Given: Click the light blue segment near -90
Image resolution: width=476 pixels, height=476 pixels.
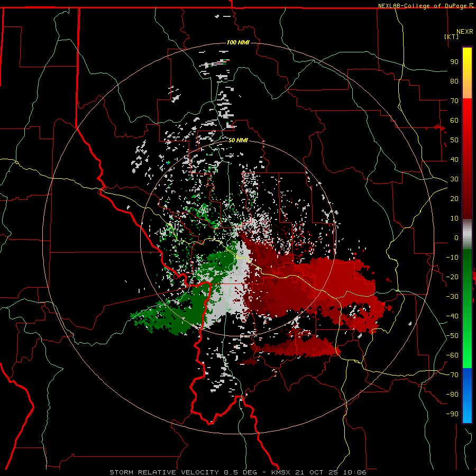Looking at the screenshot, I should pos(467,413).
